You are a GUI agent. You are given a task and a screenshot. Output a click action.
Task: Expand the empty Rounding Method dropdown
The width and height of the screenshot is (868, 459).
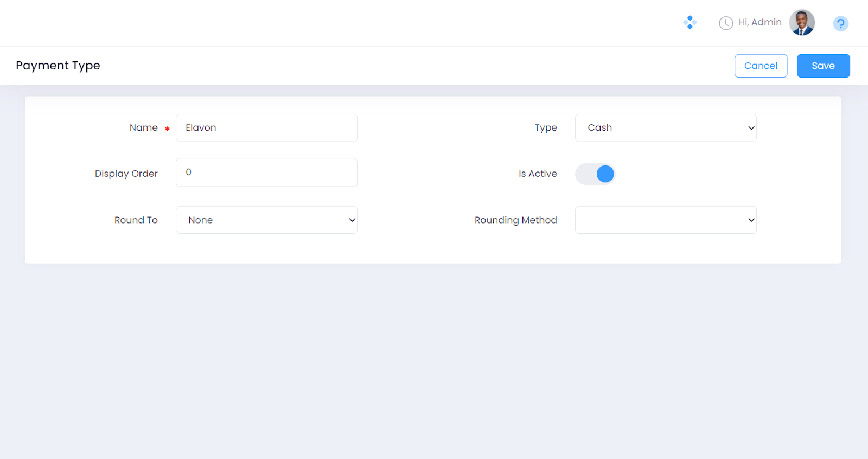click(x=665, y=220)
